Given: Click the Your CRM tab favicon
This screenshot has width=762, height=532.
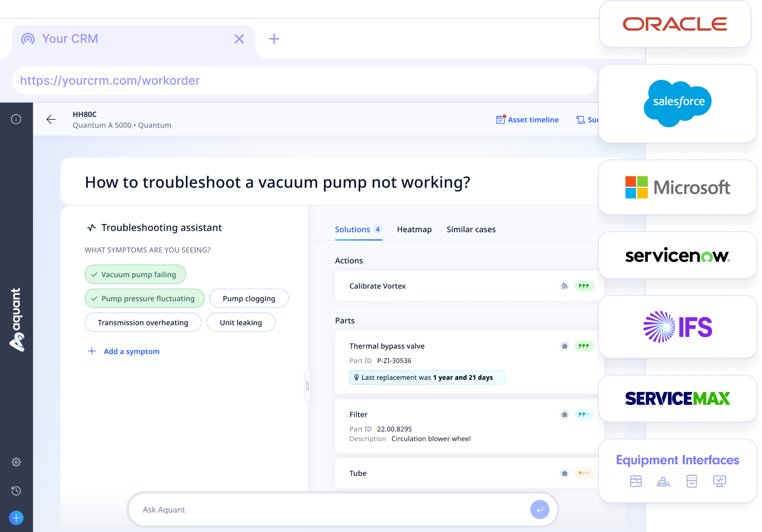Looking at the screenshot, I should coord(28,39).
